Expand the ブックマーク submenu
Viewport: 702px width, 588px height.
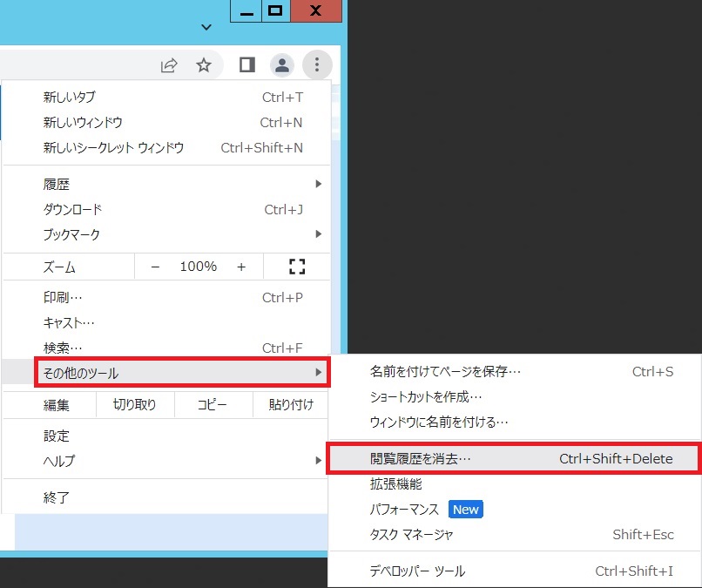174,234
